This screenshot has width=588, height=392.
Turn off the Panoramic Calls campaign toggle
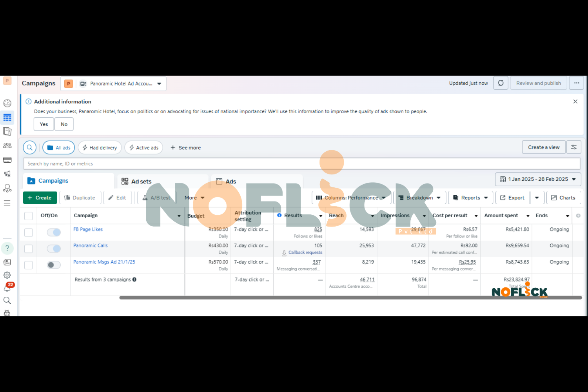pos(54,249)
